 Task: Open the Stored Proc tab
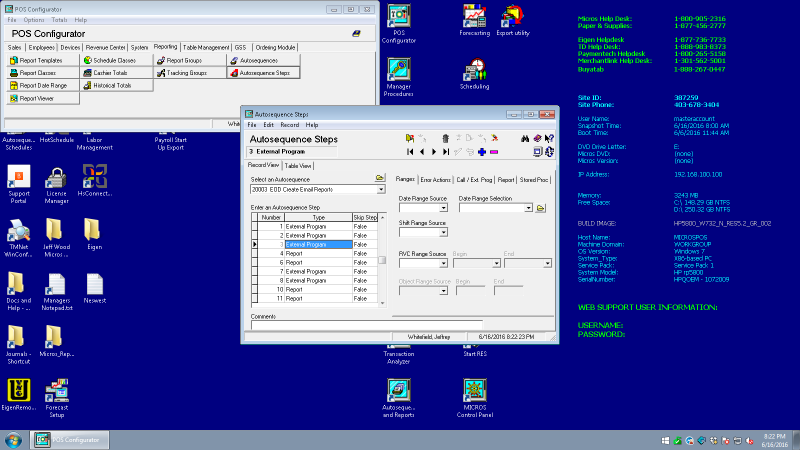[534, 180]
